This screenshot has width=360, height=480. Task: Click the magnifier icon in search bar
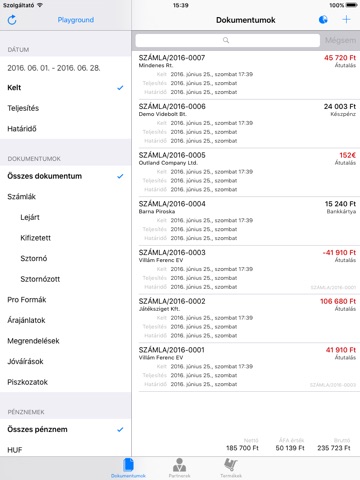[x=226, y=40]
